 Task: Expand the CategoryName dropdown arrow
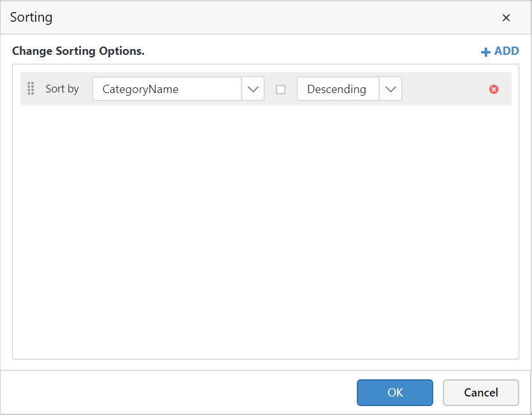[253, 89]
